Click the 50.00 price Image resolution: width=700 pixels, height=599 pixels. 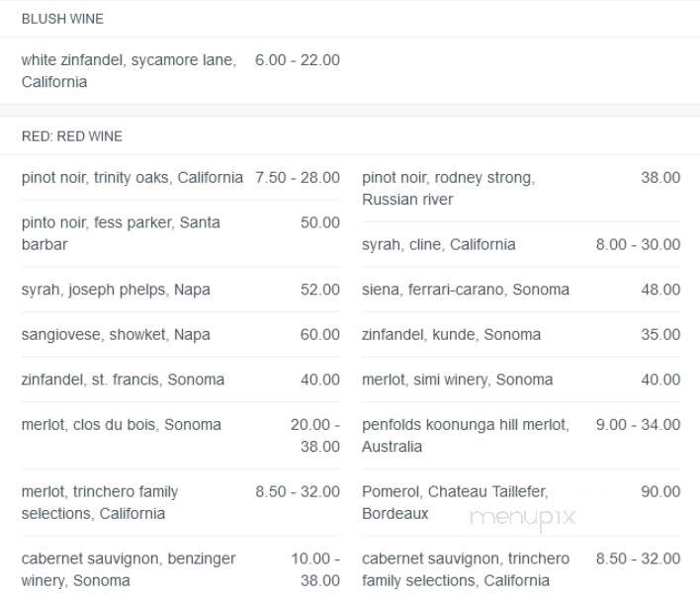point(320,222)
